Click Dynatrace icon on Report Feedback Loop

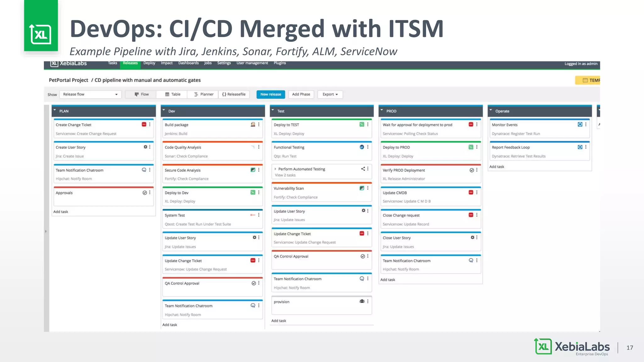(x=580, y=147)
